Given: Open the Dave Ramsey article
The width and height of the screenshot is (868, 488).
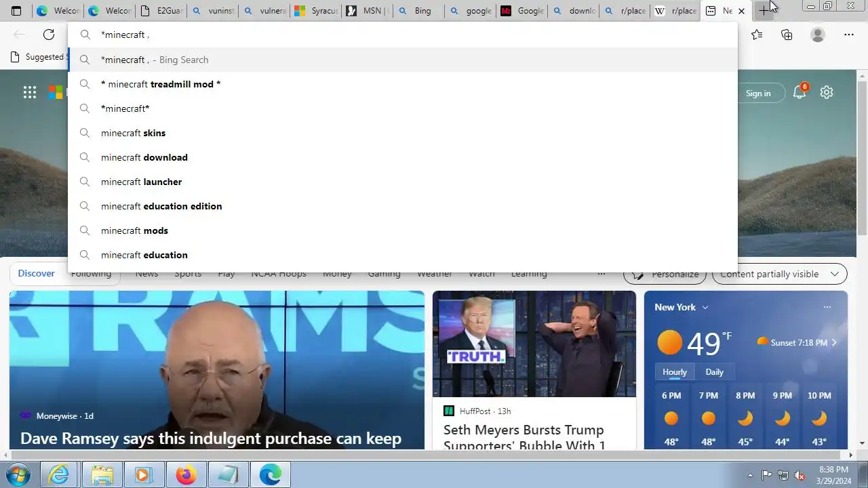Looking at the screenshot, I should [211, 439].
